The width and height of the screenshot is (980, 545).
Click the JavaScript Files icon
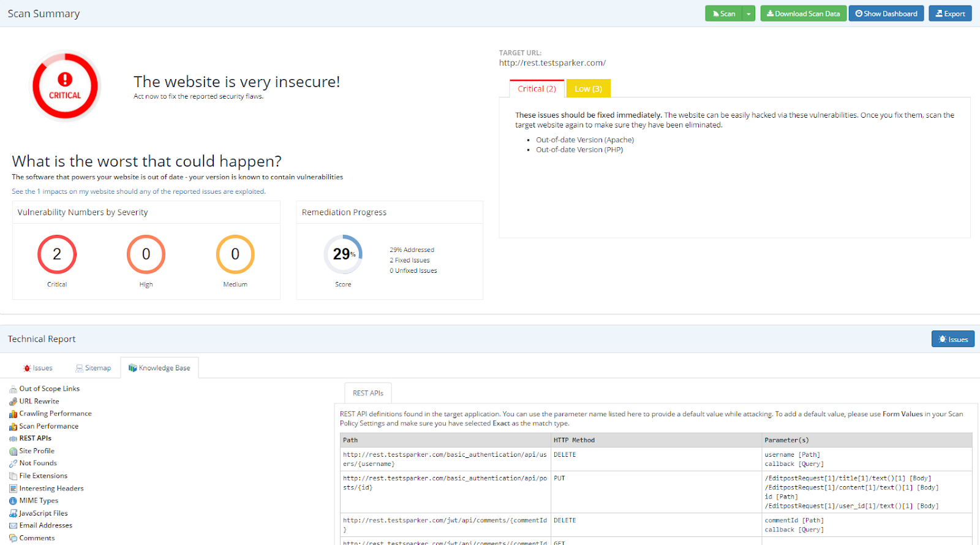pos(13,514)
